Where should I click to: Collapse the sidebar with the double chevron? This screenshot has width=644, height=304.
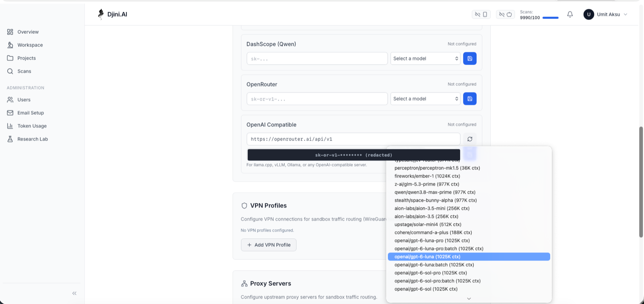pyautogui.click(x=74, y=293)
